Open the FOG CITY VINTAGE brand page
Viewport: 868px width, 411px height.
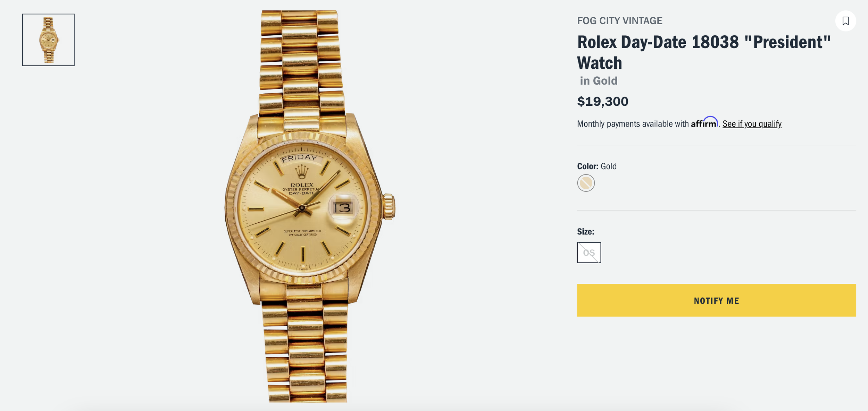620,21
